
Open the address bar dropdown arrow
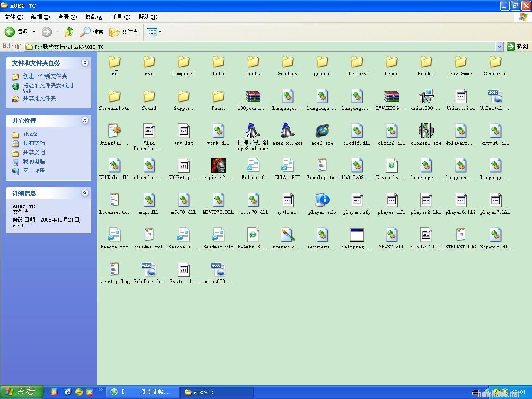click(x=499, y=47)
